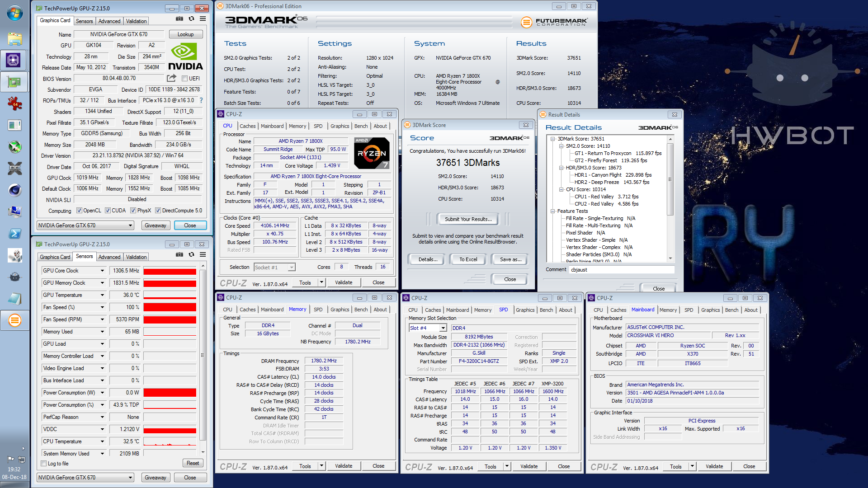
Task: Click the Bus Interface question mark
Action: (201, 100)
